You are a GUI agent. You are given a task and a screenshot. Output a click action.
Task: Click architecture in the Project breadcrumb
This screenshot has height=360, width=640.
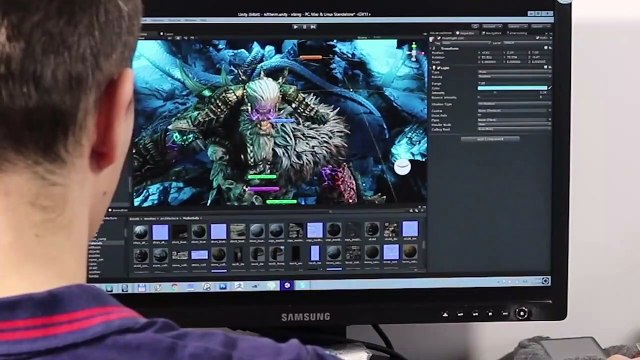[x=169, y=218]
